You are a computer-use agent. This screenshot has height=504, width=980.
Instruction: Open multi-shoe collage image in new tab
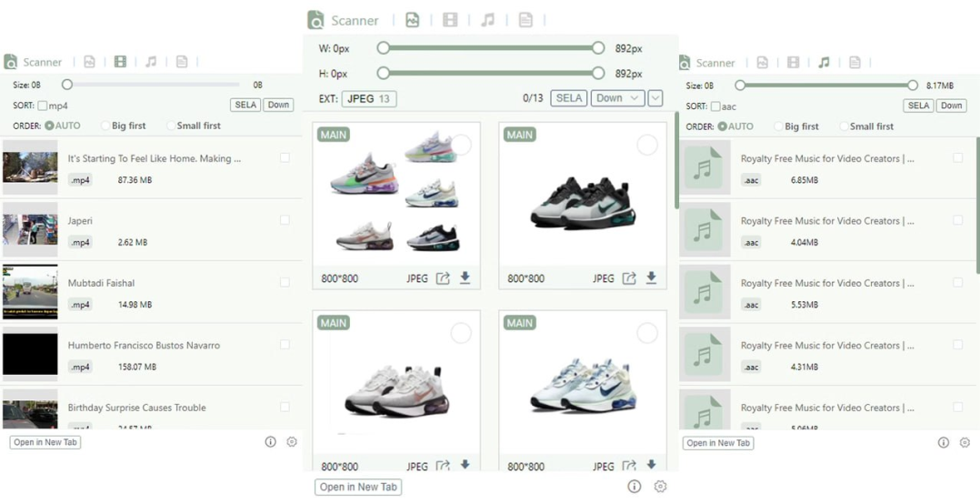point(443,278)
